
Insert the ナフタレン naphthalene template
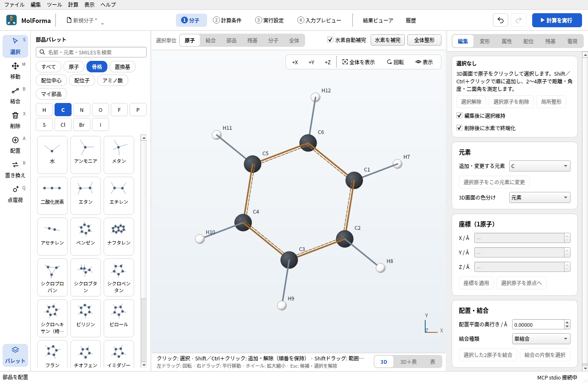point(119,237)
